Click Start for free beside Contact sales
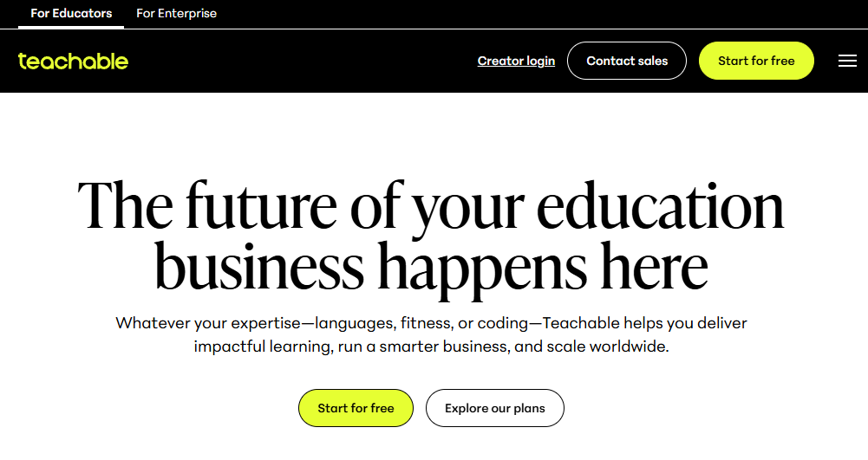The image size is (868, 460). pos(756,61)
